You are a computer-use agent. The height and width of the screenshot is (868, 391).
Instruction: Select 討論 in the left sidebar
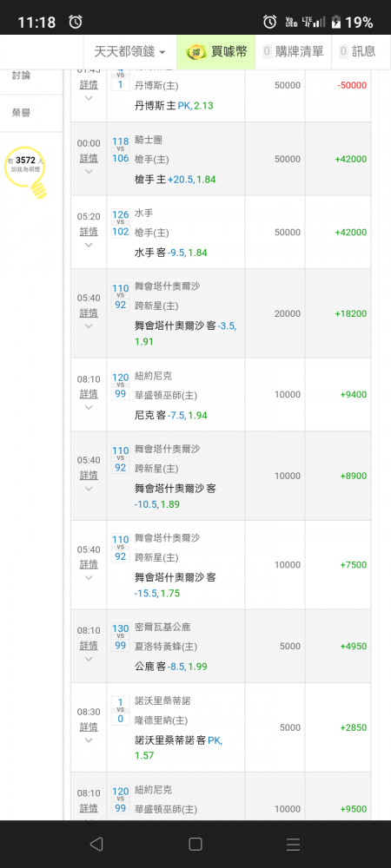pyautogui.click(x=21, y=76)
